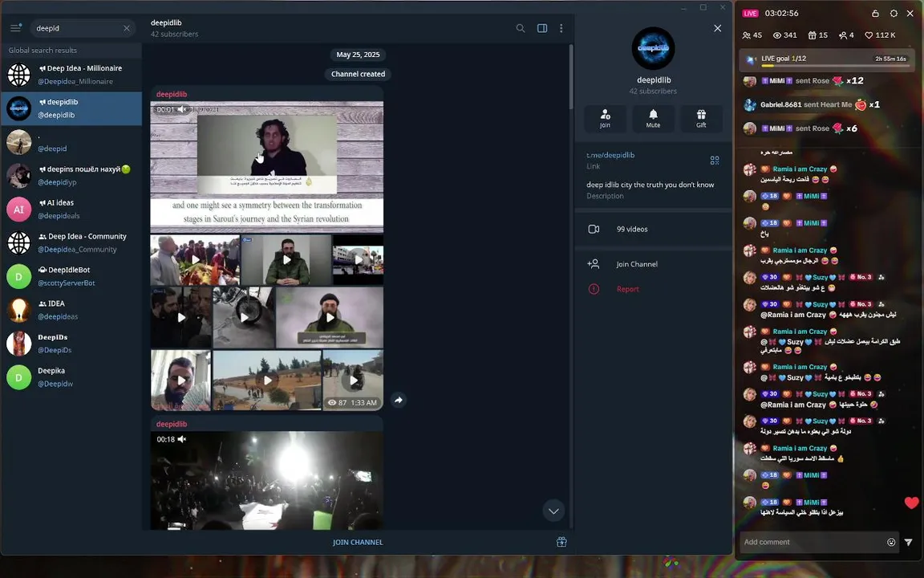This screenshot has height=578, width=924.
Task: Open Deep Idea - Community group result
Action: [x=71, y=243]
